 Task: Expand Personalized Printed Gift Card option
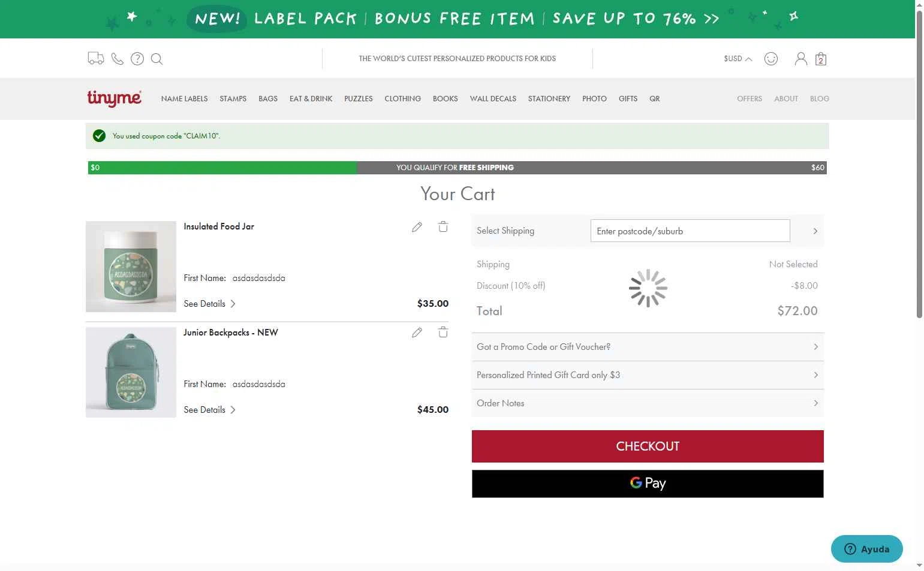[648, 375]
